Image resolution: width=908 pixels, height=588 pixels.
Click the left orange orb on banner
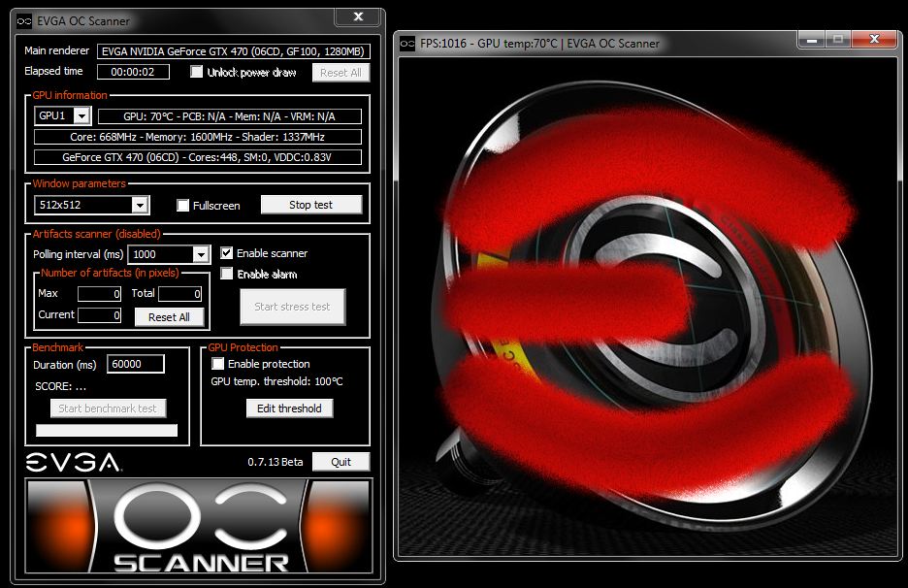(58, 525)
